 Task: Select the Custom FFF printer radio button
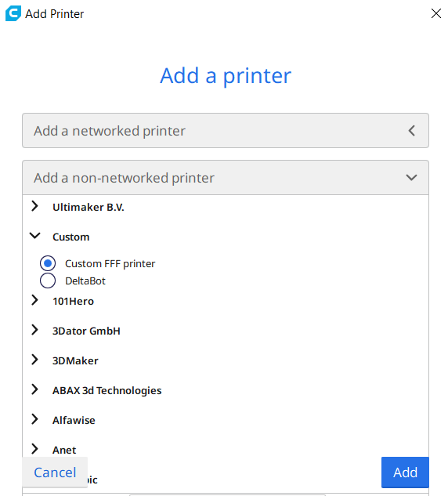tap(48, 263)
